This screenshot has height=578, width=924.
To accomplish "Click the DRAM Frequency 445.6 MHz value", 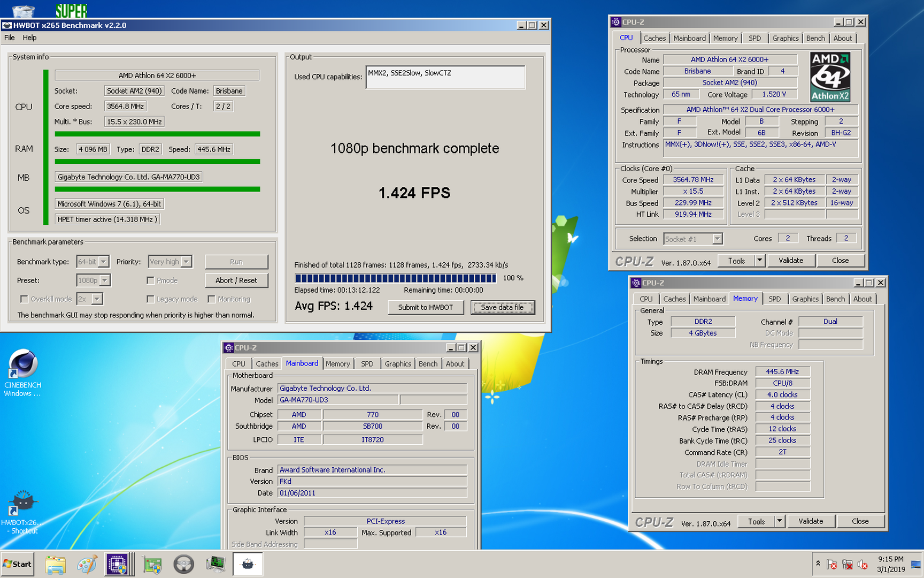I will point(782,372).
